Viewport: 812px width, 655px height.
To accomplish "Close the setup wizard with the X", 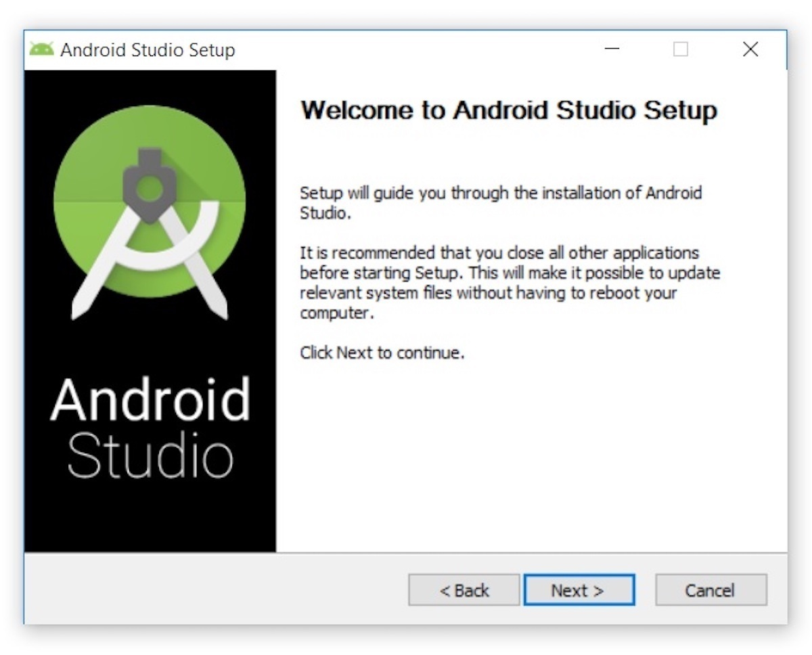I will (x=750, y=49).
